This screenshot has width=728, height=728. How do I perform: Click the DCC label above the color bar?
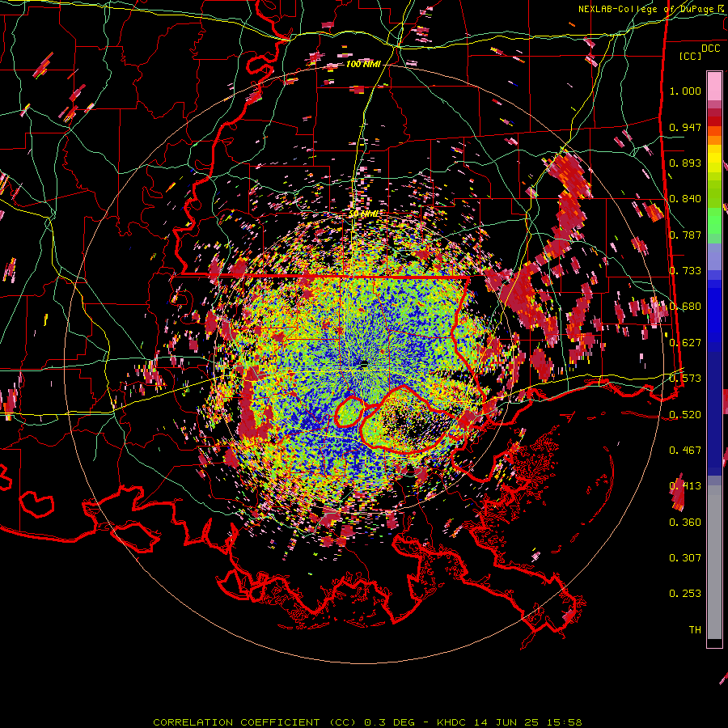click(710, 49)
